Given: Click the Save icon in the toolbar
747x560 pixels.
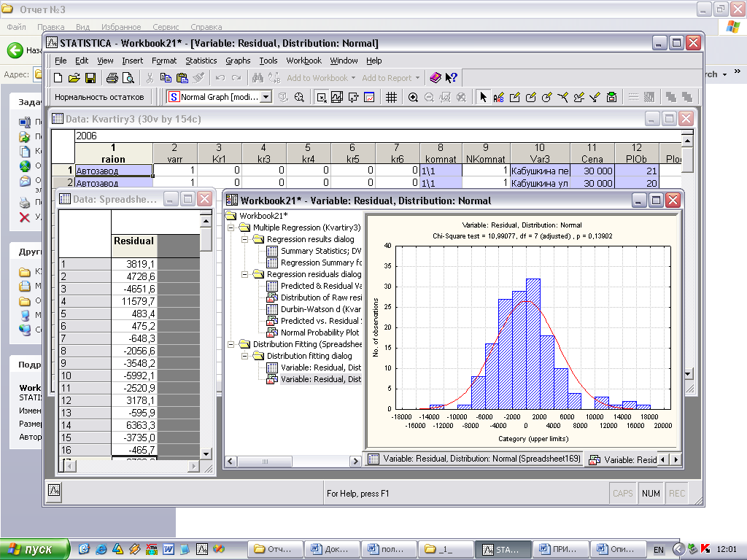Looking at the screenshot, I should pyautogui.click(x=90, y=78).
